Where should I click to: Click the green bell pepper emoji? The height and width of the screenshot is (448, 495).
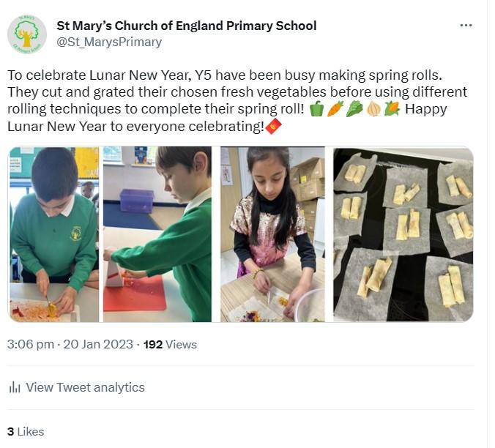tap(316, 109)
